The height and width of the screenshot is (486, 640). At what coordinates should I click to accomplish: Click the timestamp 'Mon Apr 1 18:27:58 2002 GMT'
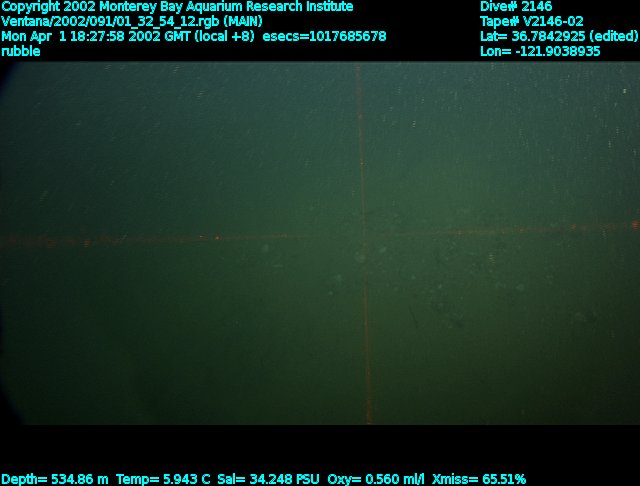[x=96, y=36]
